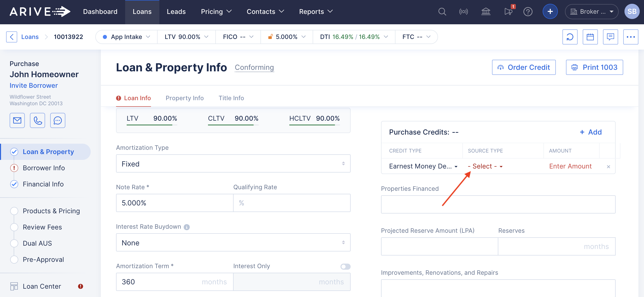Open the Leads menu item
This screenshot has width=644, height=297.
coord(176,12)
